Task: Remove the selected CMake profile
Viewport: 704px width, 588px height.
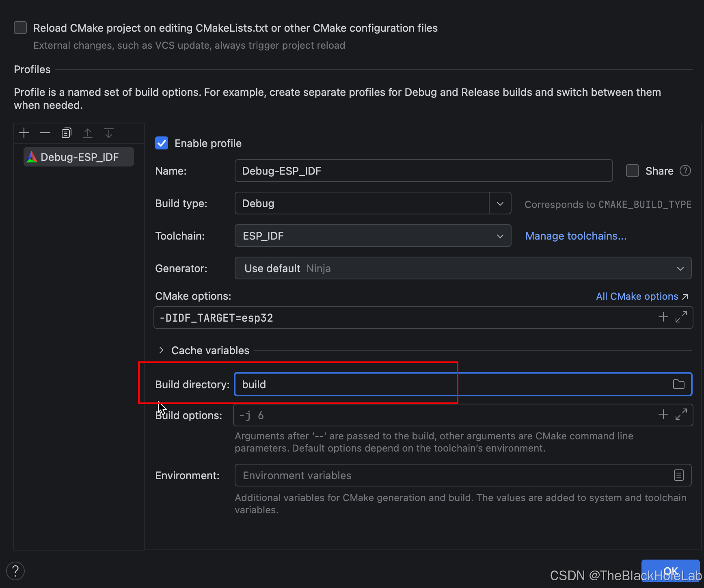Action: [x=45, y=133]
